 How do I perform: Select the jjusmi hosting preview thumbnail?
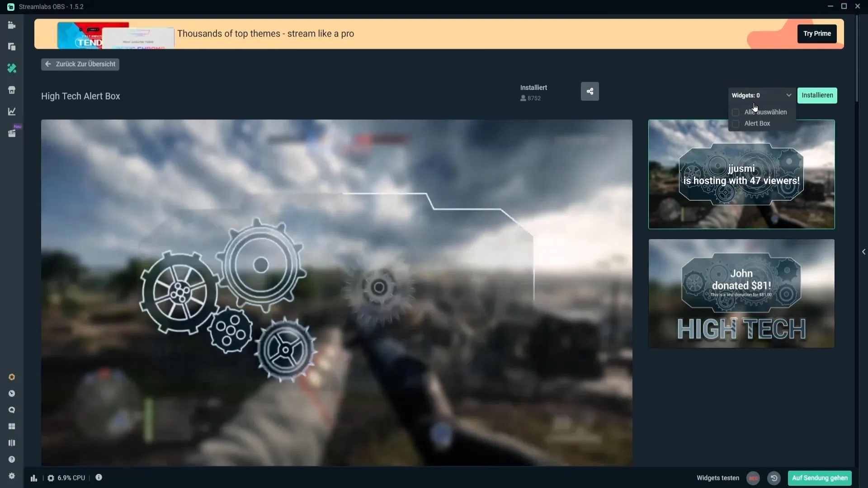741,174
